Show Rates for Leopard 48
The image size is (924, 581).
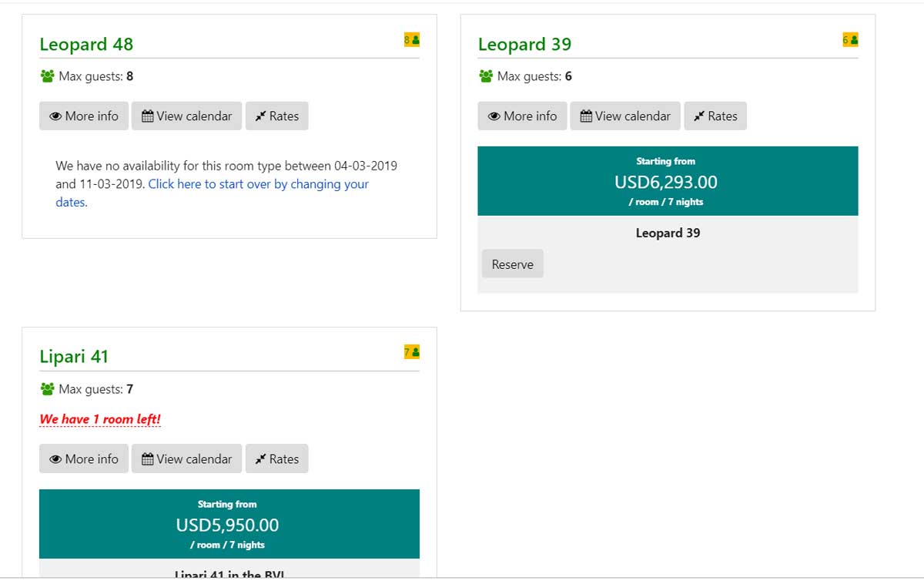click(x=277, y=116)
